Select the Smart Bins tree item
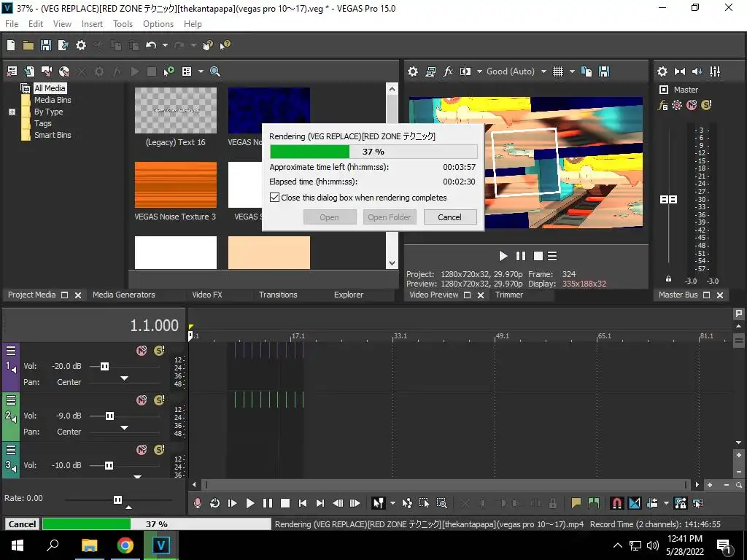The height and width of the screenshot is (560, 747). (53, 135)
